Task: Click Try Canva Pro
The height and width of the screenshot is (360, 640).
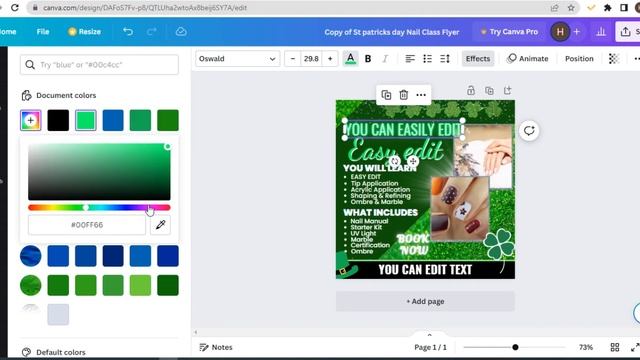Action: (509, 31)
